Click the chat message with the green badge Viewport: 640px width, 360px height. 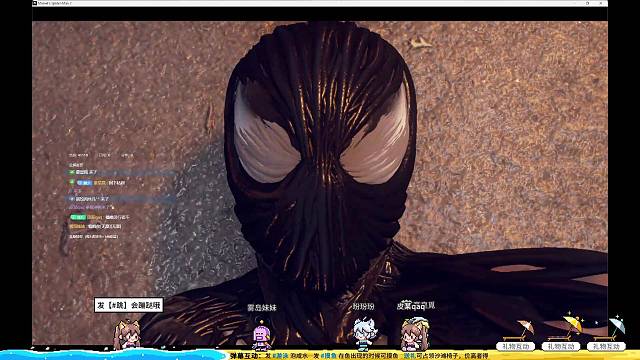pos(100,217)
